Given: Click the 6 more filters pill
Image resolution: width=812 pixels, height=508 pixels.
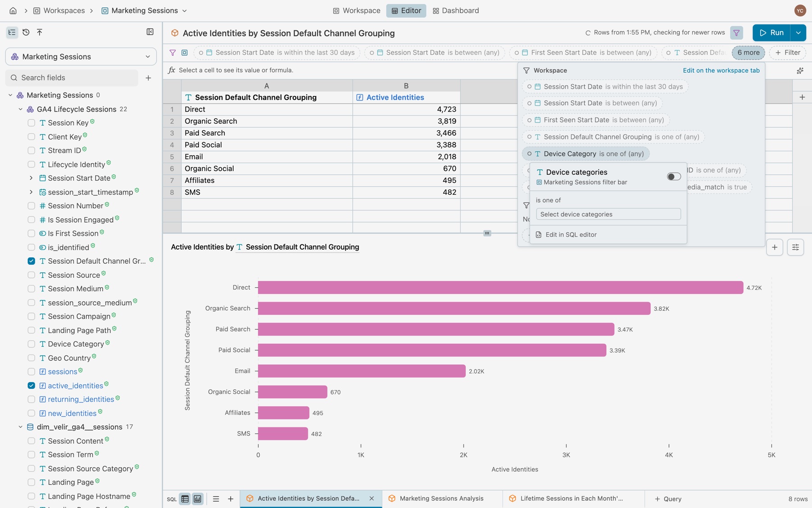Looking at the screenshot, I should click(x=748, y=52).
